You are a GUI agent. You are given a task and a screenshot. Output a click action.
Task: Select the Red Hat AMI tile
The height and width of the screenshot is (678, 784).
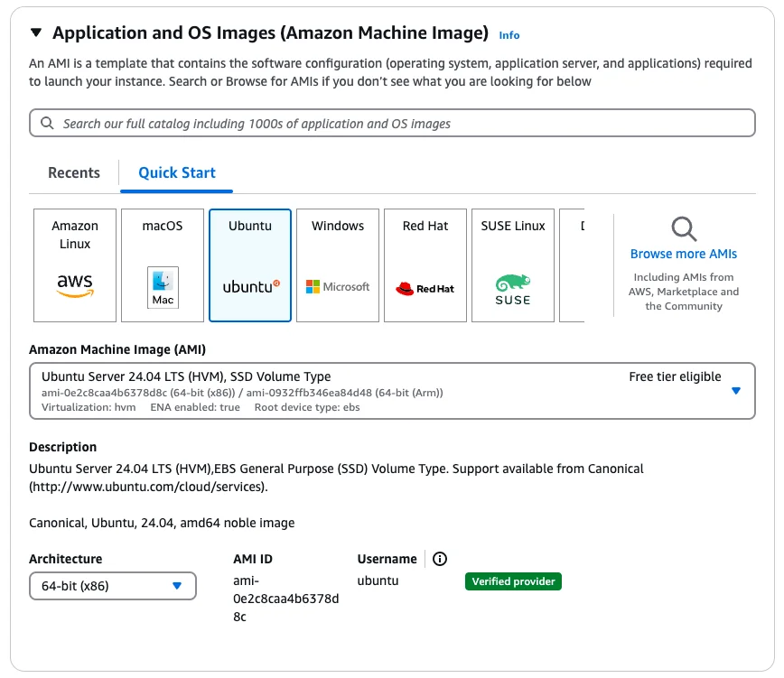[425, 265]
